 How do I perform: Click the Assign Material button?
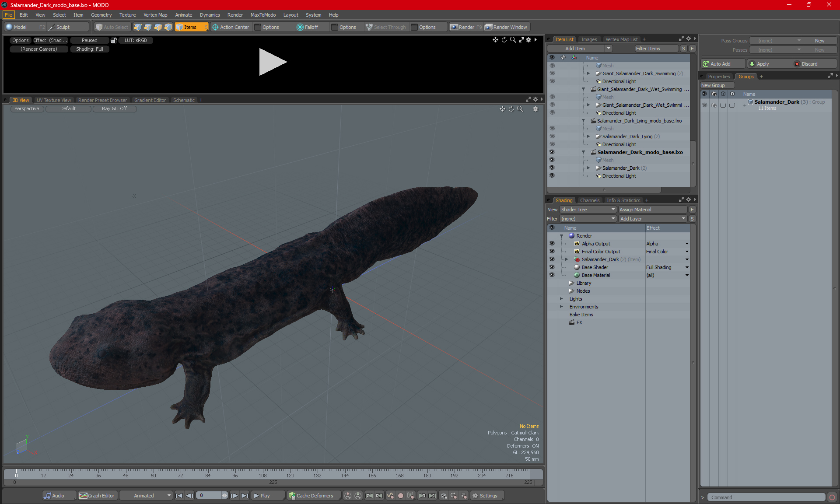(653, 210)
